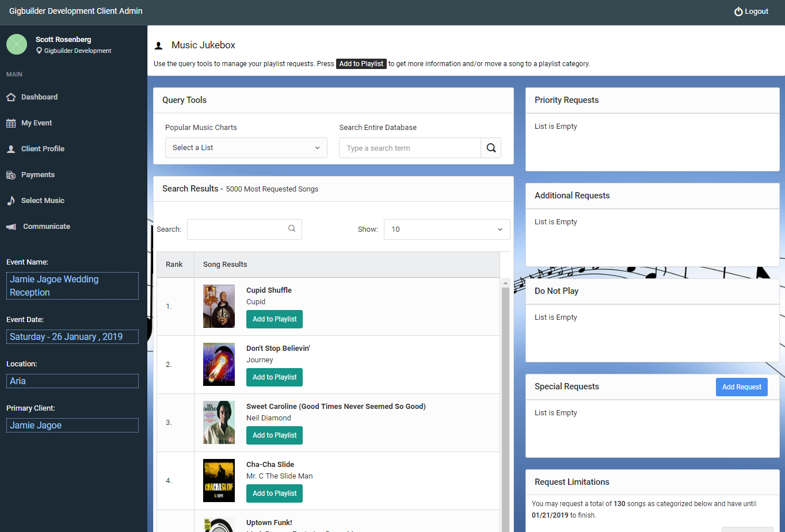Click the Client Profile person icon
This screenshot has width=785, height=532.
tap(11, 149)
